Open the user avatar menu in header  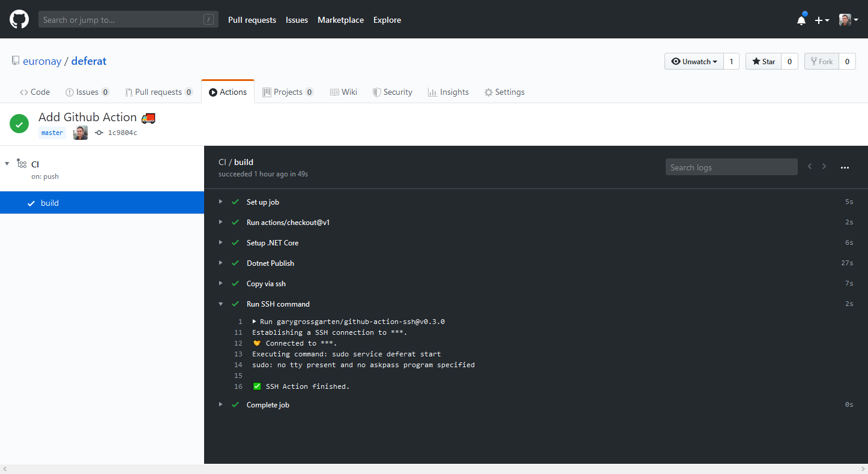coord(848,20)
